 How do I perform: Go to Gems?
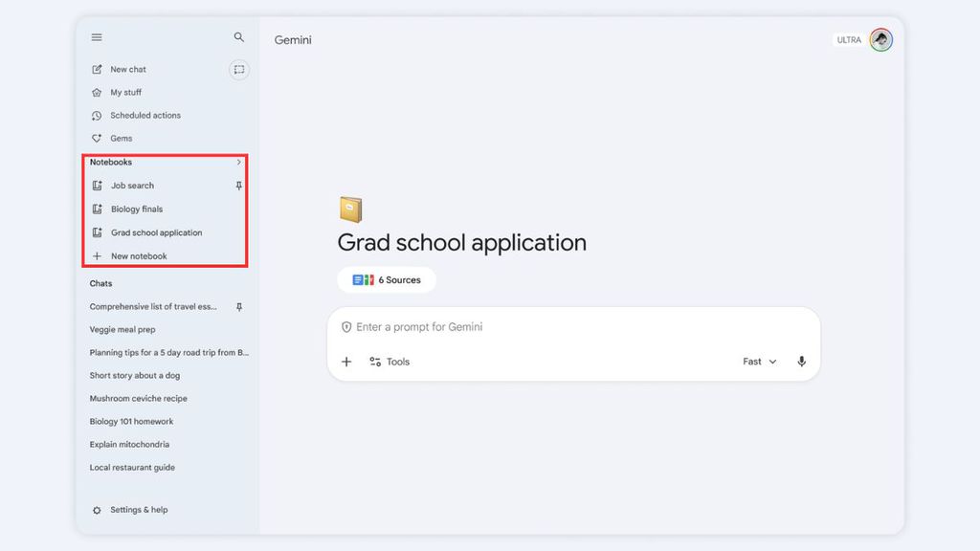tap(121, 139)
